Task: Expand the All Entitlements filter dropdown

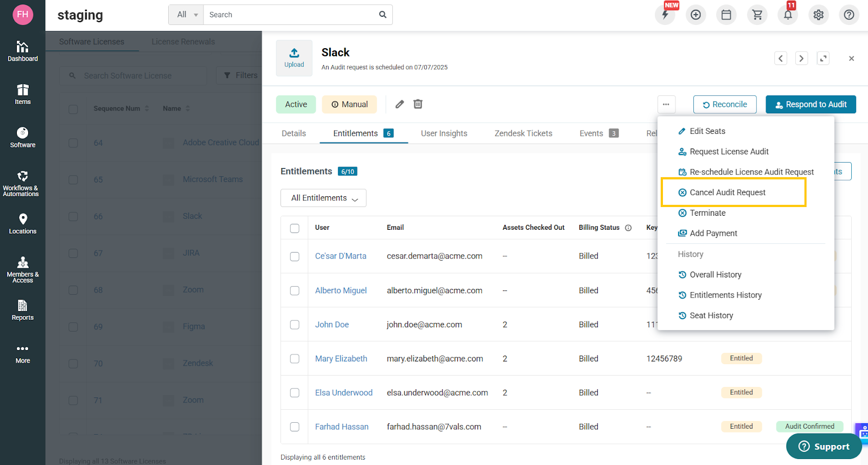Action: point(323,198)
